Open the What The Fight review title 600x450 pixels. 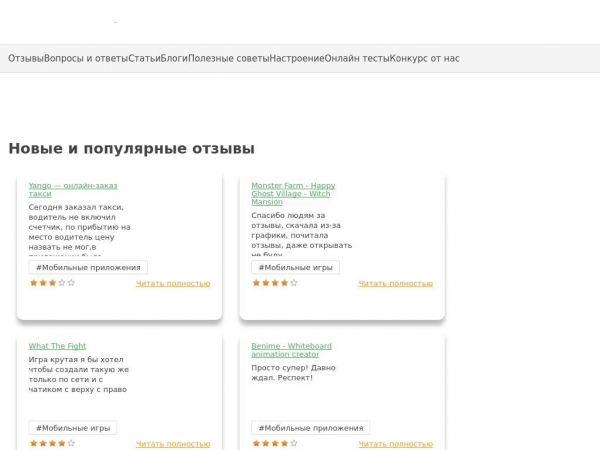click(x=57, y=346)
